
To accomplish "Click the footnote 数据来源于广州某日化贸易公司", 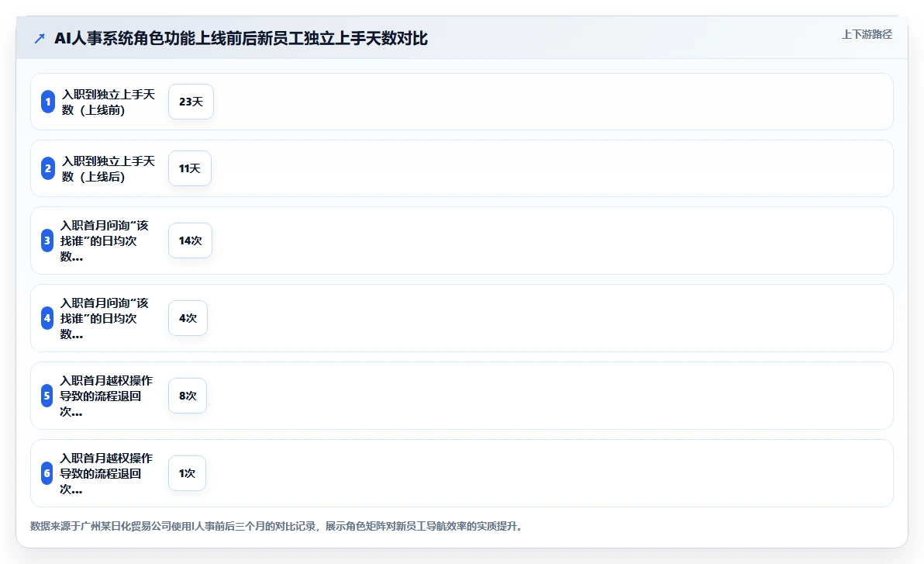I will [x=276, y=526].
